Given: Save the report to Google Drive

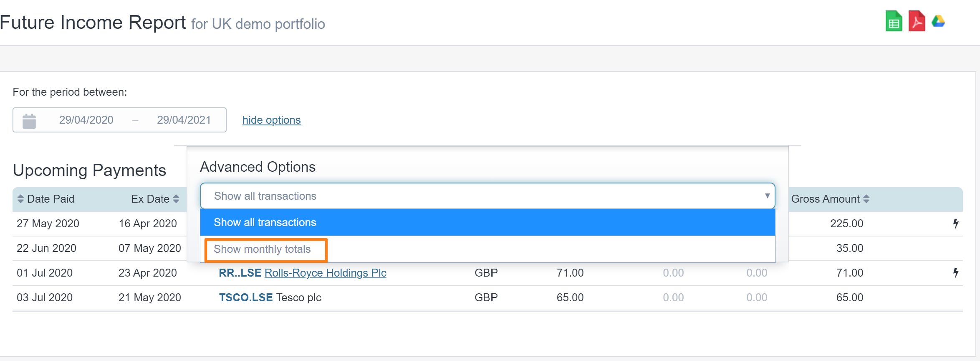Looking at the screenshot, I should pos(939,21).
